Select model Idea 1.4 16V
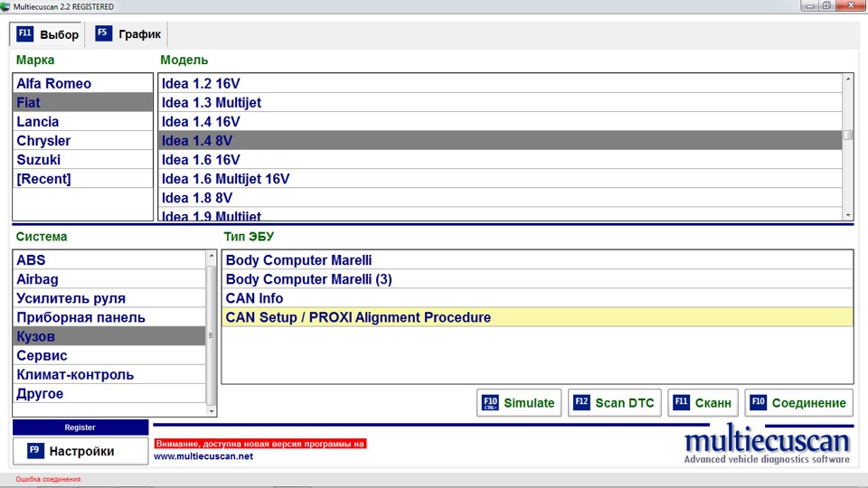Image resolution: width=868 pixels, height=488 pixels. point(500,122)
